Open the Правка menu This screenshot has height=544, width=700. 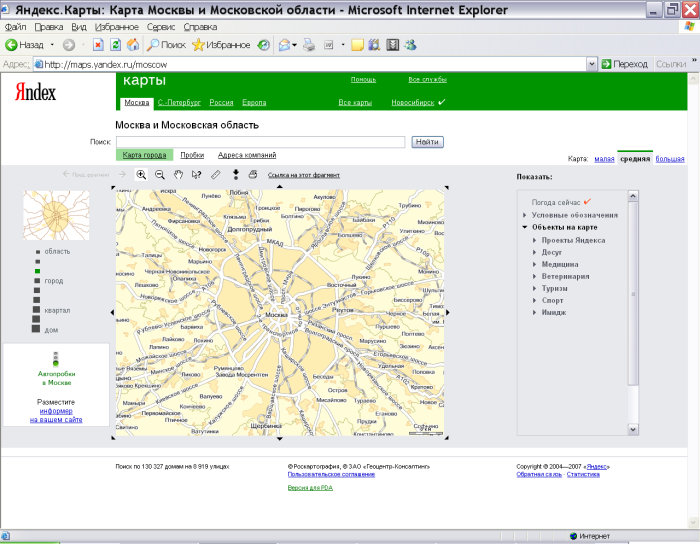pyautogui.click(x=49, y=27)
